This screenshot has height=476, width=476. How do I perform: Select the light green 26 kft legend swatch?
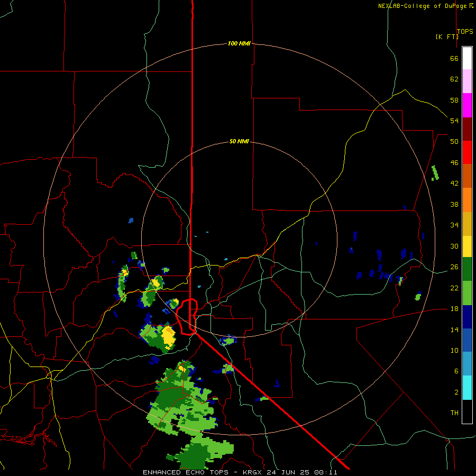467,292
